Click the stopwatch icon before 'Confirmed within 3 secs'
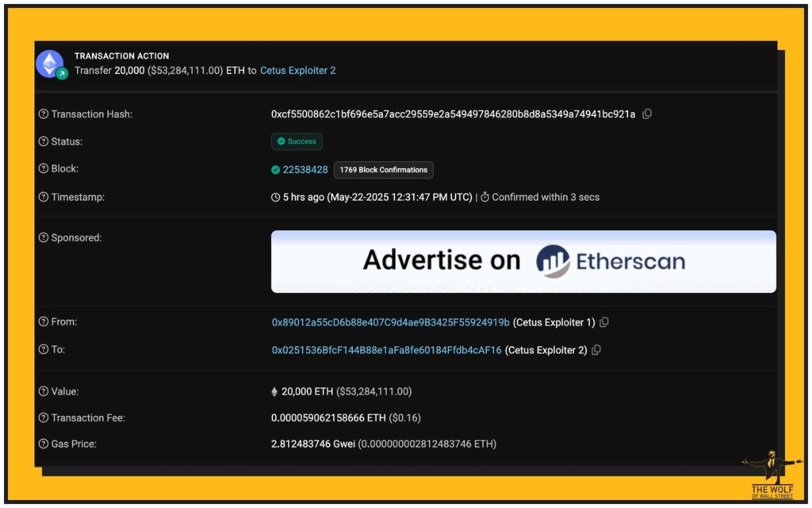This screenshot has height=508, width=812. 485,197
